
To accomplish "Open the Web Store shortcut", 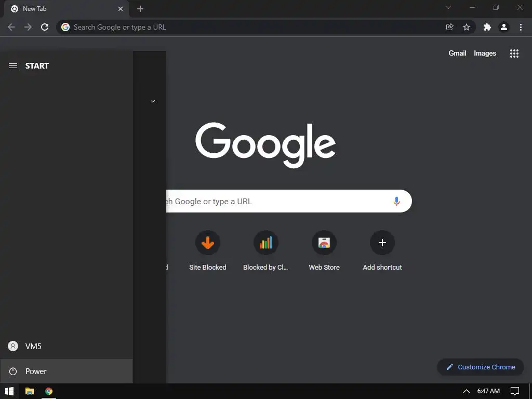I will pos(324,251).
